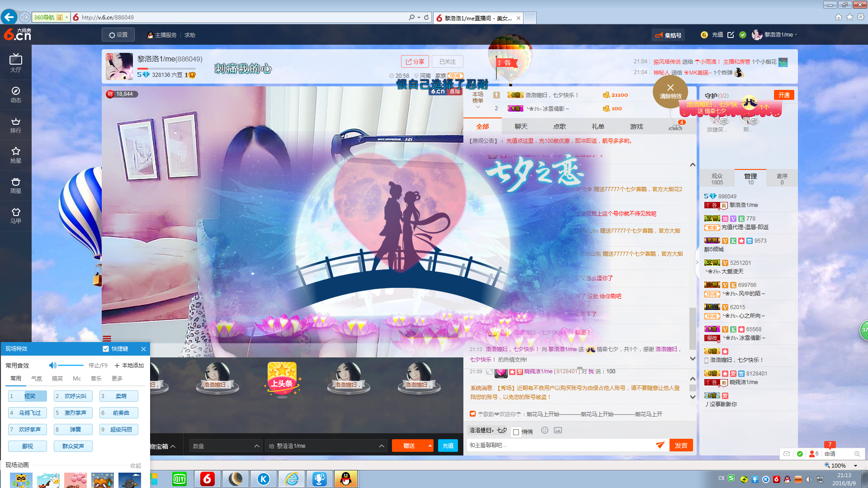Select the 搞笑 sound effects tab
The width and height of the screenshot is (868, 488).
(57, 379)
